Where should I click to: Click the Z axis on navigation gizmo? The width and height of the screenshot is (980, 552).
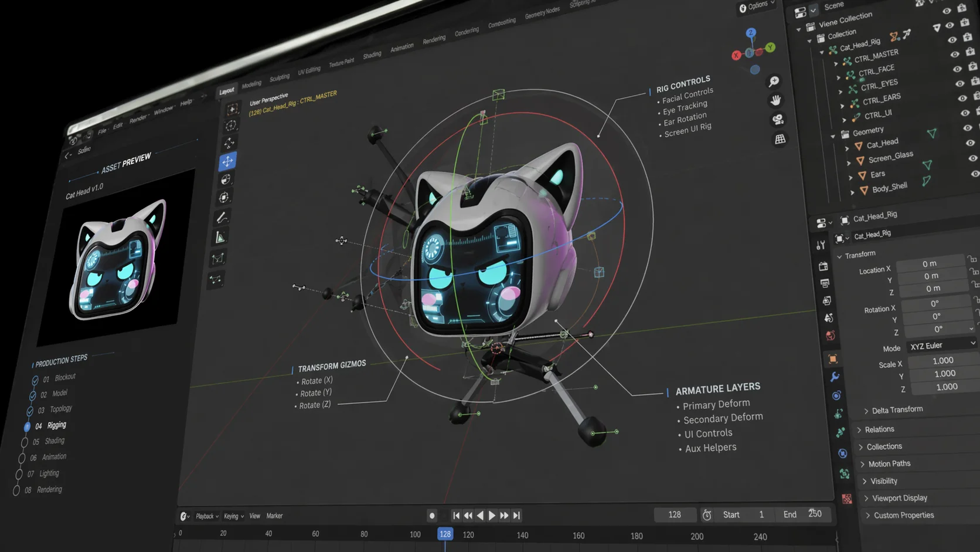pos(751,33)
